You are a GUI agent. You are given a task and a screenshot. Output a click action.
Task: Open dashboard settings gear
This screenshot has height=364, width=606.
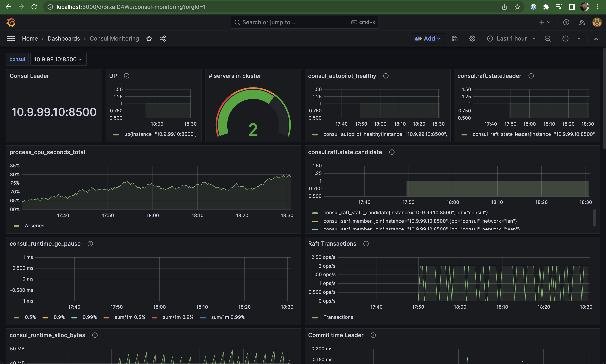point(472,39)
